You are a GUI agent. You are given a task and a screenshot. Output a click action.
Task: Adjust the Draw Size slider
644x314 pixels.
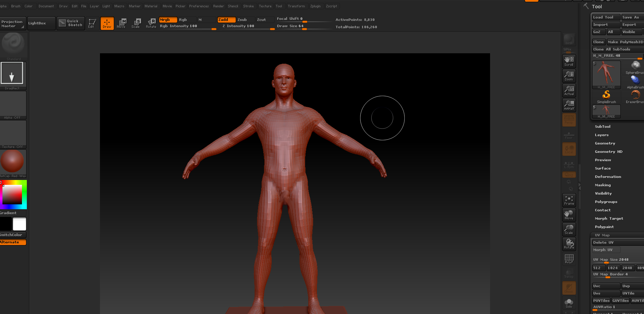[x=304, y=26]
